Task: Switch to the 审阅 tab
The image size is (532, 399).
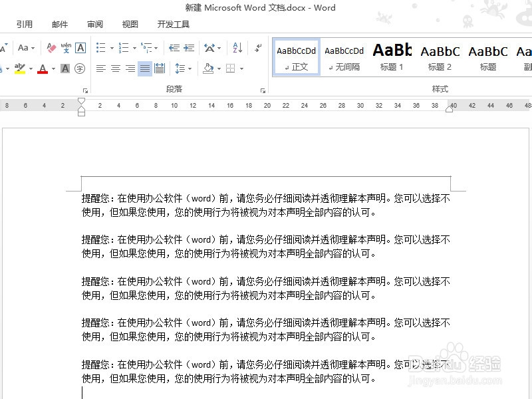Action: [95, 25]
